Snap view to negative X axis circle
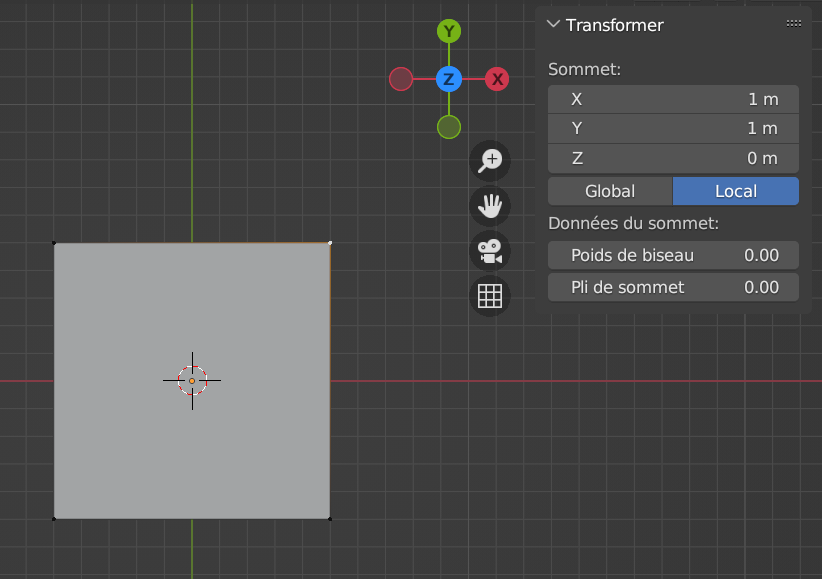Screen dimensions: 822x579 point(401,79)
